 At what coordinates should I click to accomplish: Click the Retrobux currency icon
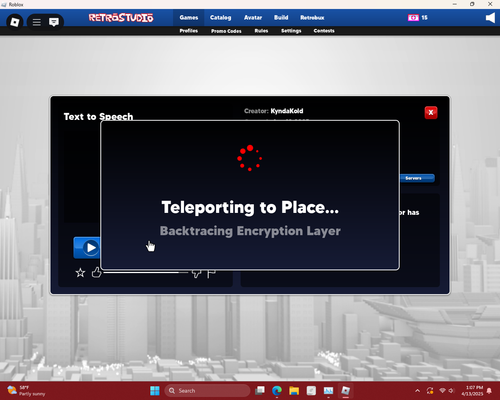[x=413, y=18]
